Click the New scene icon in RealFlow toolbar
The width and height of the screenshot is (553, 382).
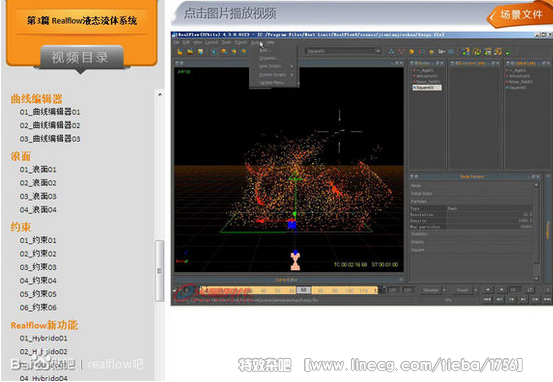click(180, 52)
